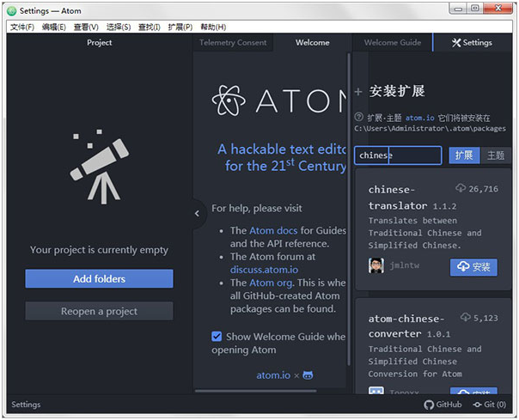Viewport: 519px width, 420px height.
Task: Select the Project panel tab
Action: pos(100,43)
